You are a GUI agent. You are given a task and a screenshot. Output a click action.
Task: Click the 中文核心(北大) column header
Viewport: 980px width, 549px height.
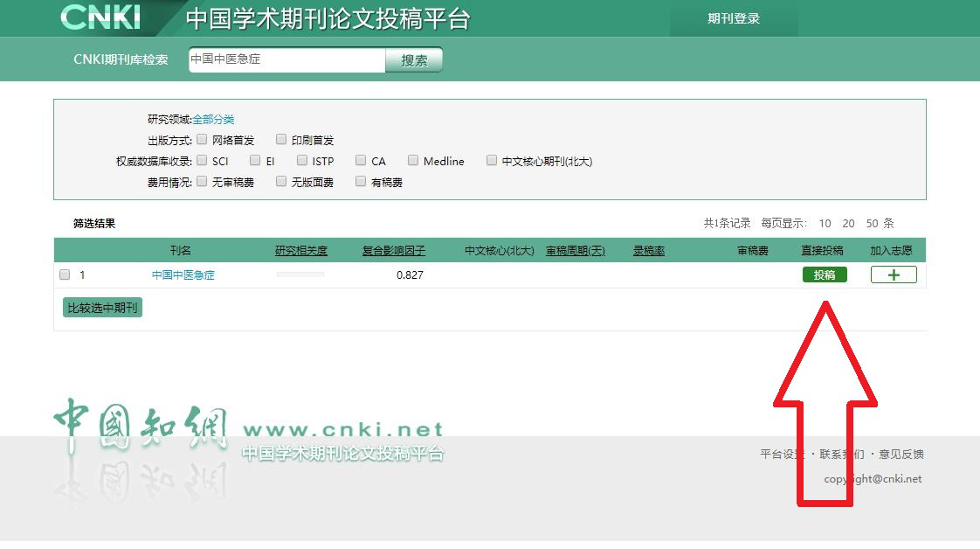pos(500,251)
